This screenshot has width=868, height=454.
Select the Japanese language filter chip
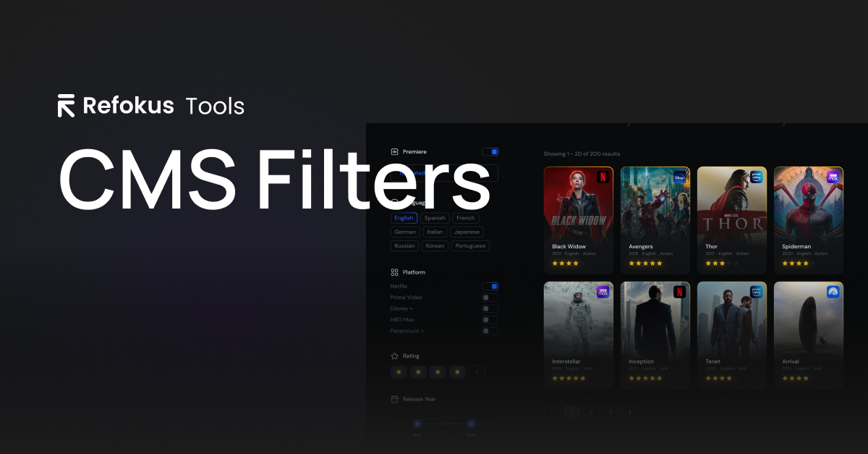pyautogui.click(x=467, y=232)
